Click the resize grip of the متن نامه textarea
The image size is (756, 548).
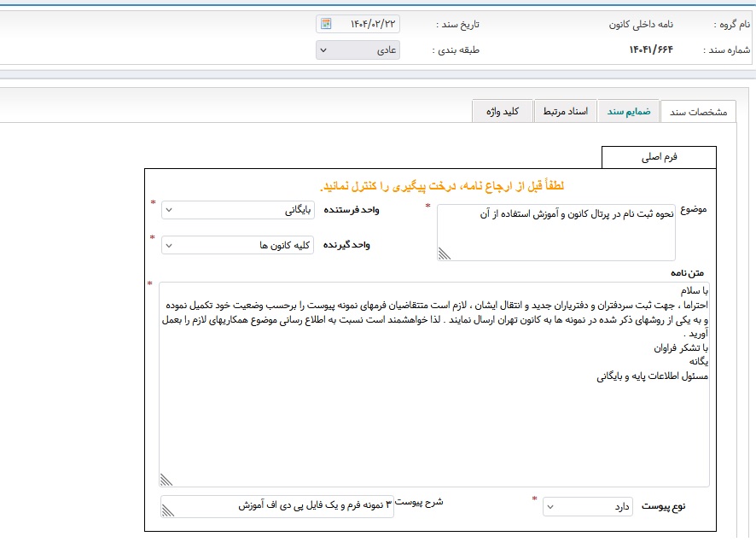166,480
